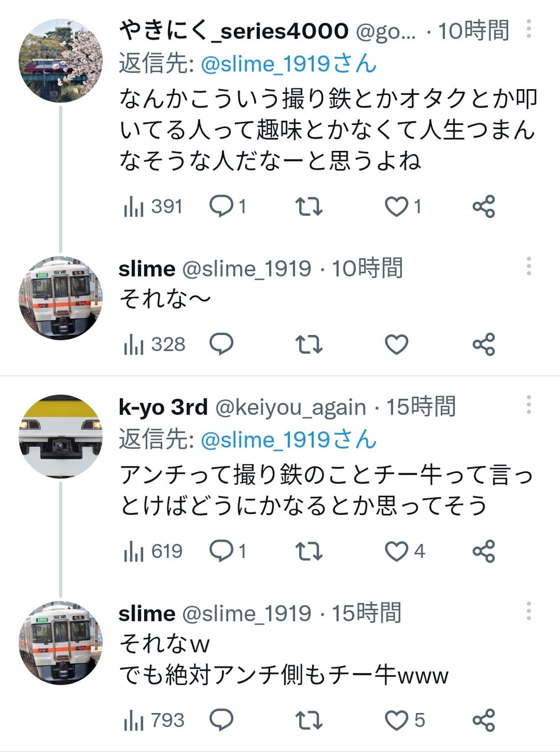560x755 pixels.
Task: View analytics showing 793 views
Action: 154,720
